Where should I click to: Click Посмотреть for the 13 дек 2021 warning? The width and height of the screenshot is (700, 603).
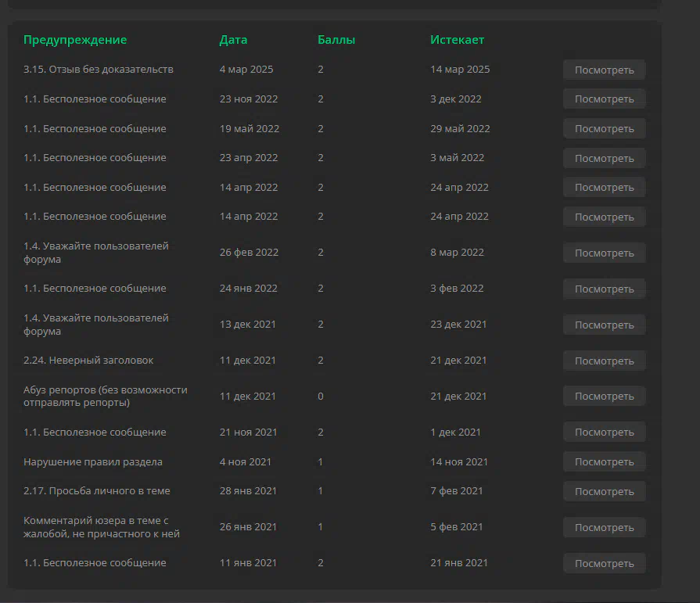tap(604, 325)
